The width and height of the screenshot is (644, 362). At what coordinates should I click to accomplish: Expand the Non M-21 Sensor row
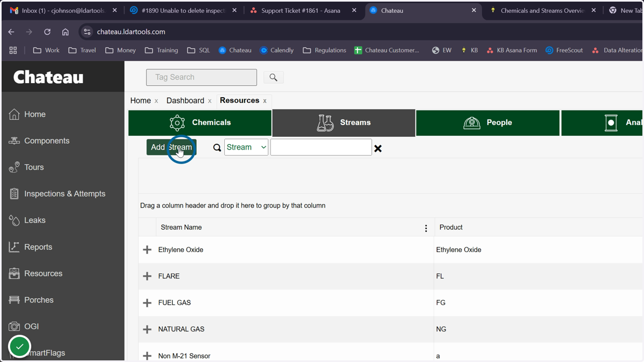(147, 356)
